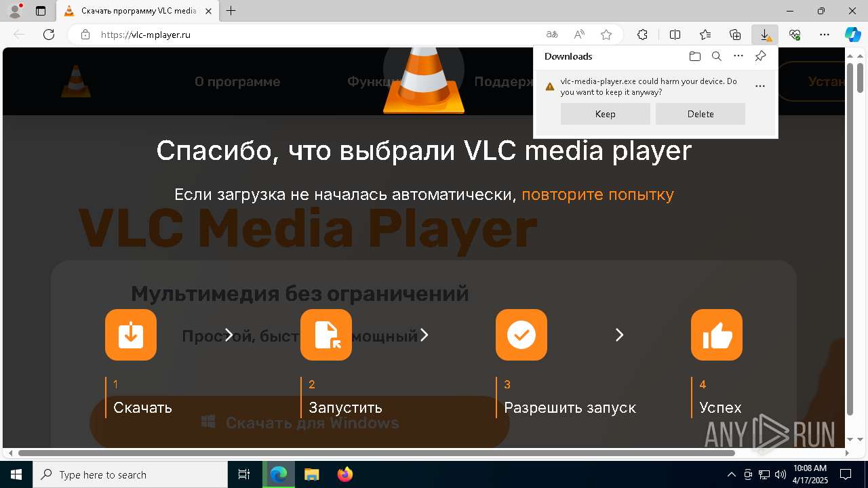868x488 pixels.
Task: Click the browser back arrow
Action: click(x=19, y=35)
